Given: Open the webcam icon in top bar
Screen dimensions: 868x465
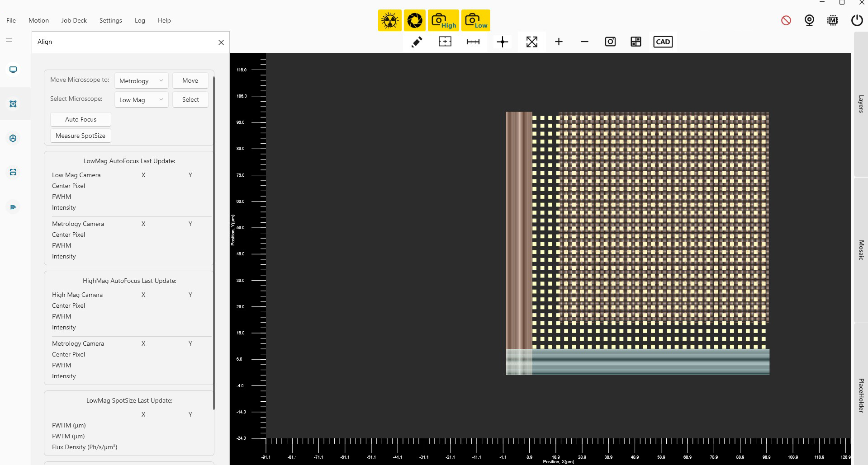Looking at the screenshot, I should coord(809,20).
